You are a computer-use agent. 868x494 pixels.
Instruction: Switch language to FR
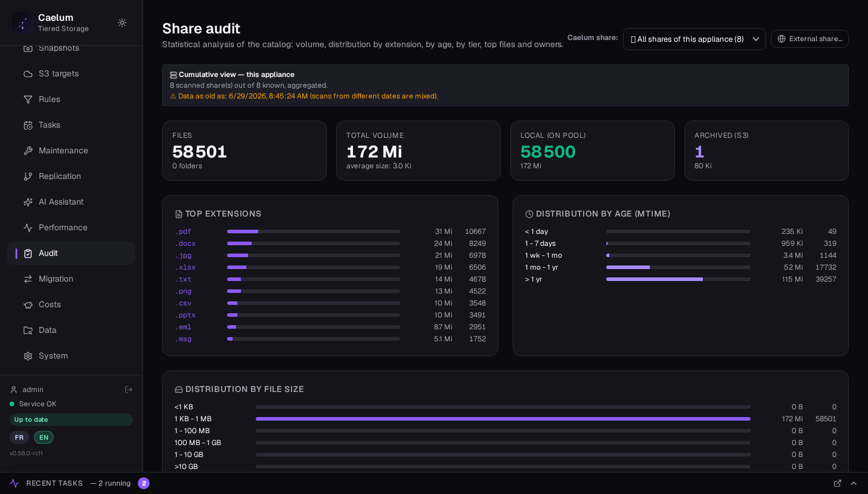(x=19, y=437)
